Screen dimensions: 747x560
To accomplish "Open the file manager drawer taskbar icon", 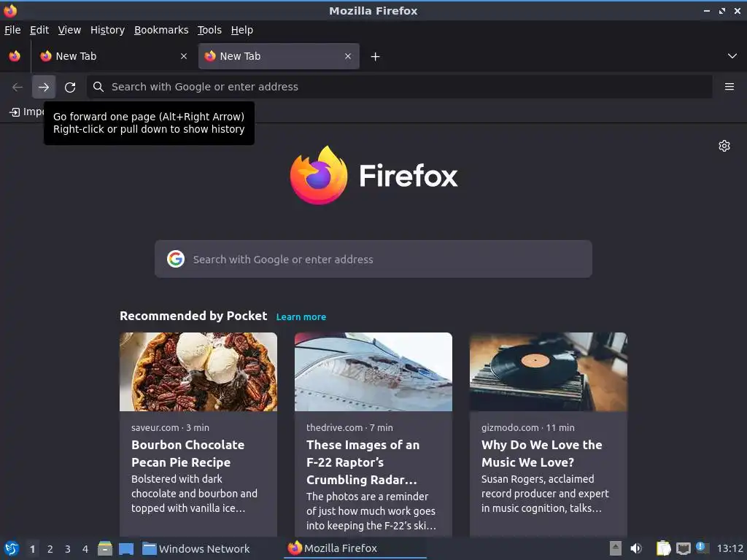I will [x=105, y=549].
